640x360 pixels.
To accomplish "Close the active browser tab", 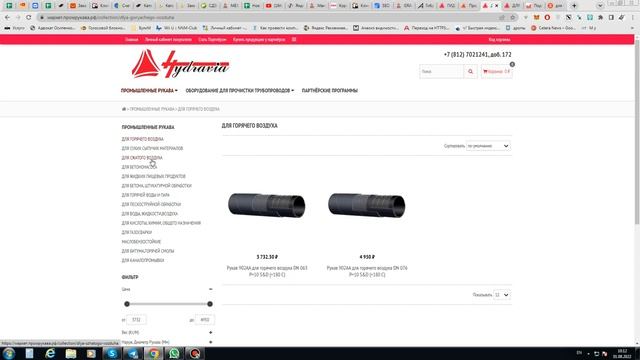I will (497, 6).
